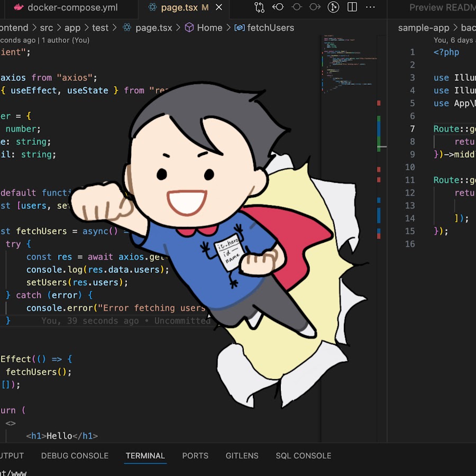Open the TERMINAL panel tab
The width and height of the screenshot is (476, 476).
(145, 455)
